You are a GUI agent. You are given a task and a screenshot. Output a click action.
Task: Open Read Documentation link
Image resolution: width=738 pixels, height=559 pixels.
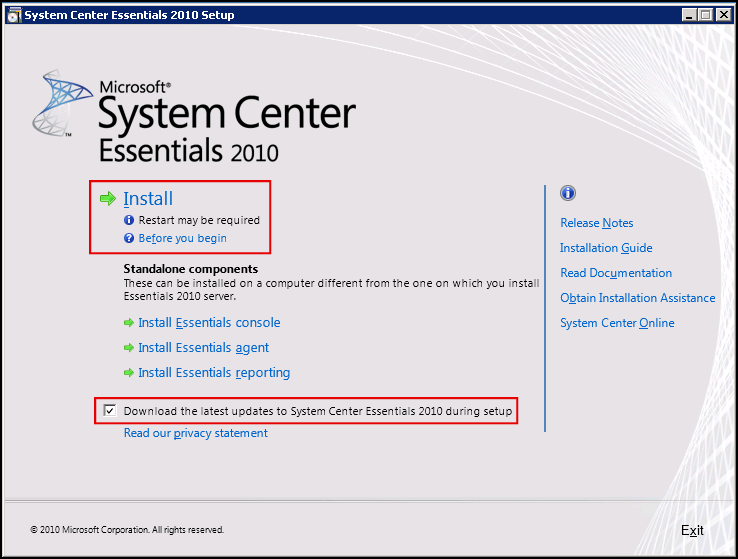(x=616, y=273)
